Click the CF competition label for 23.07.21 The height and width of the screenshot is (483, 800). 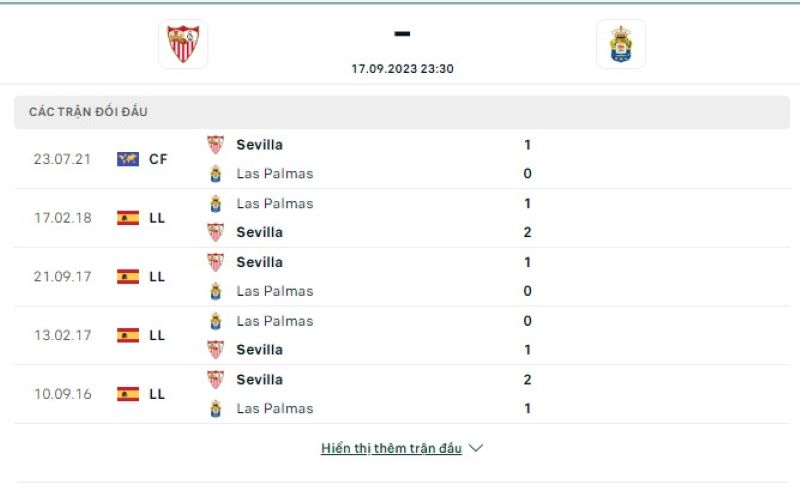[x=158, y=159]
